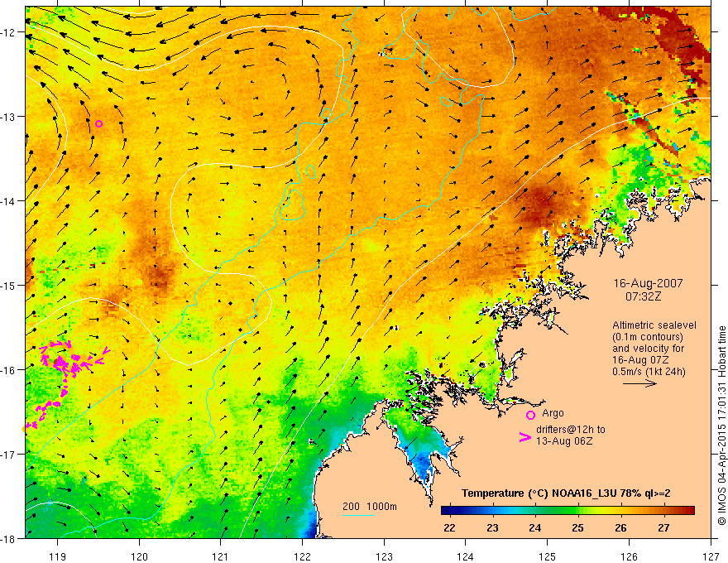
Task: Click the longitude axis label 124
Action: click(466, 556)
